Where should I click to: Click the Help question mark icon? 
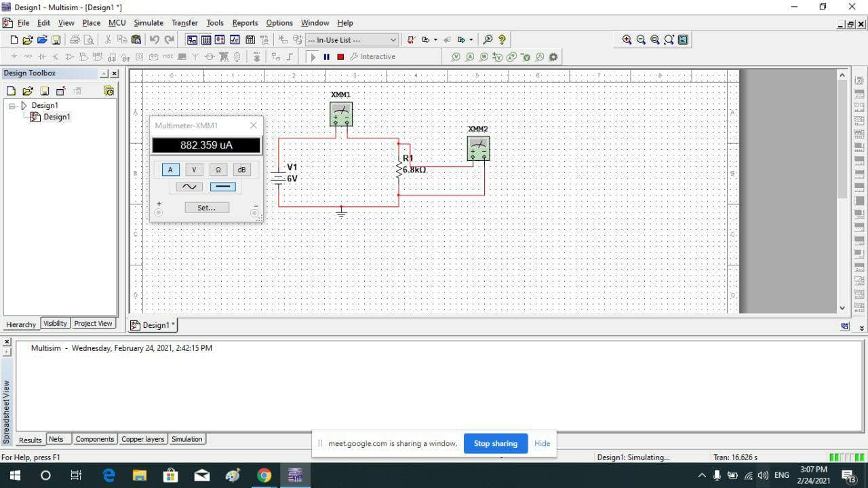(x=502, y=40)
